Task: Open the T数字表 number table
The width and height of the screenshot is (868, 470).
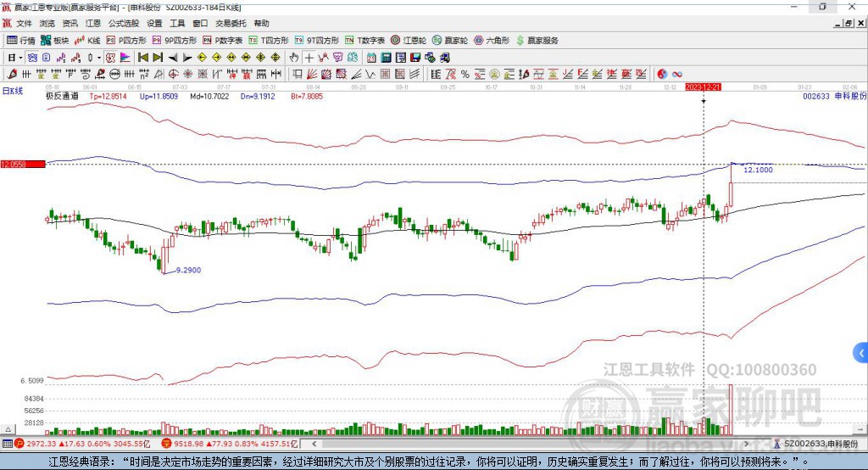Action: [364, 41]
